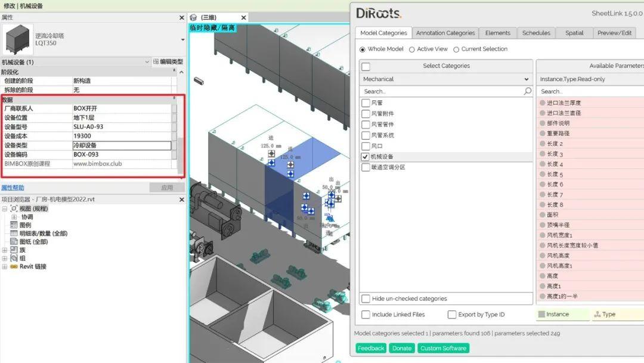Switch to the Schedules tab
The image size is (644, 363).
click(x=538, y=33)
